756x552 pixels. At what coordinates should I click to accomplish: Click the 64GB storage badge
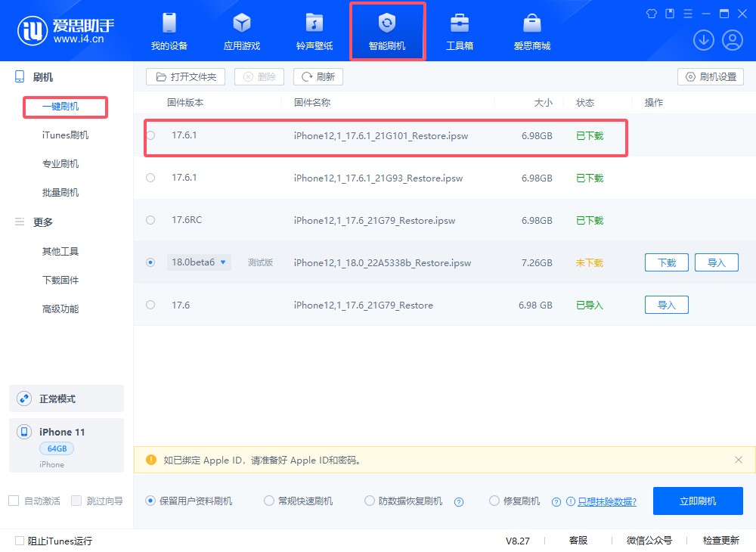click(57, 448)
